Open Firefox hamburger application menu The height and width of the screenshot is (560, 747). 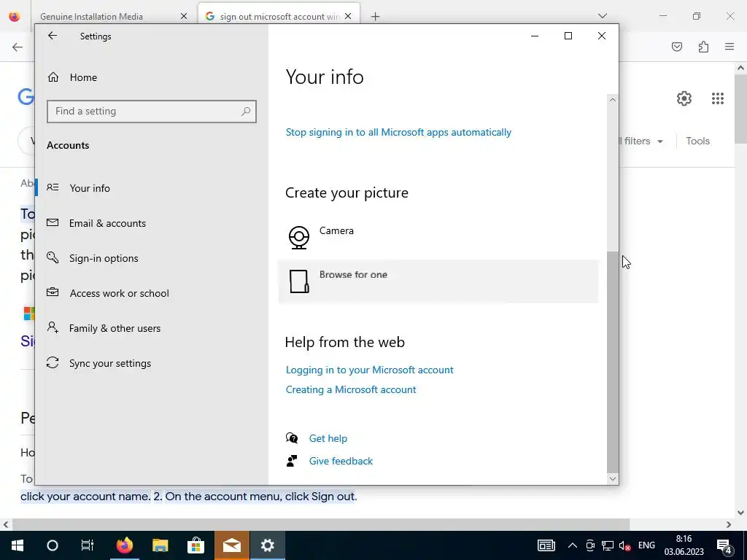(x=729, y=47)
